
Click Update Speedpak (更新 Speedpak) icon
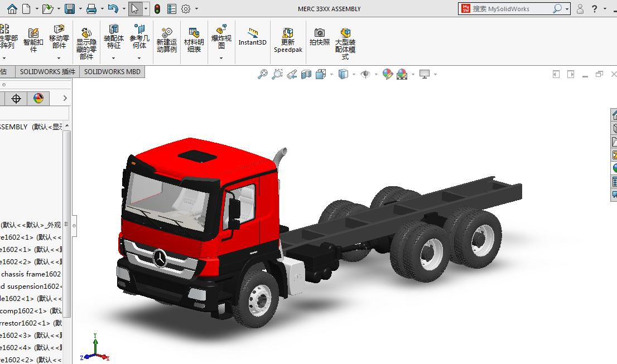pos(288,40)
